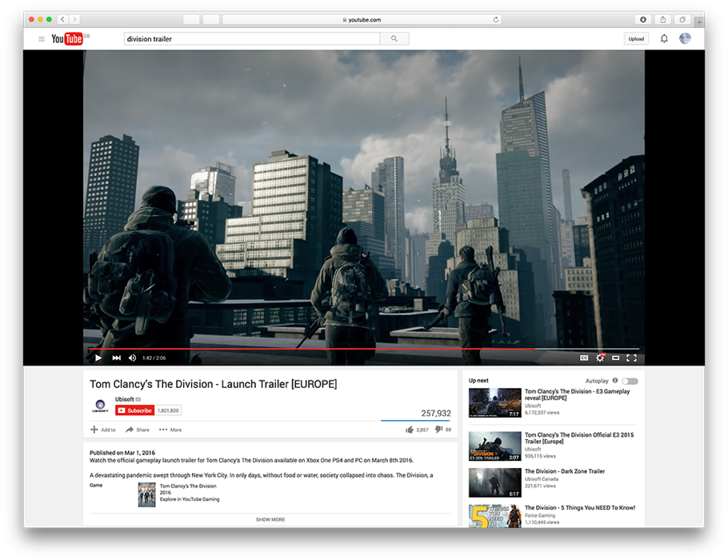Image resolution: width=728 pixels, height=560 pixels.
Task: Open title 'Tom Clancy's The Division - E3 Gameplay reveal'
Action: point(577,394)
